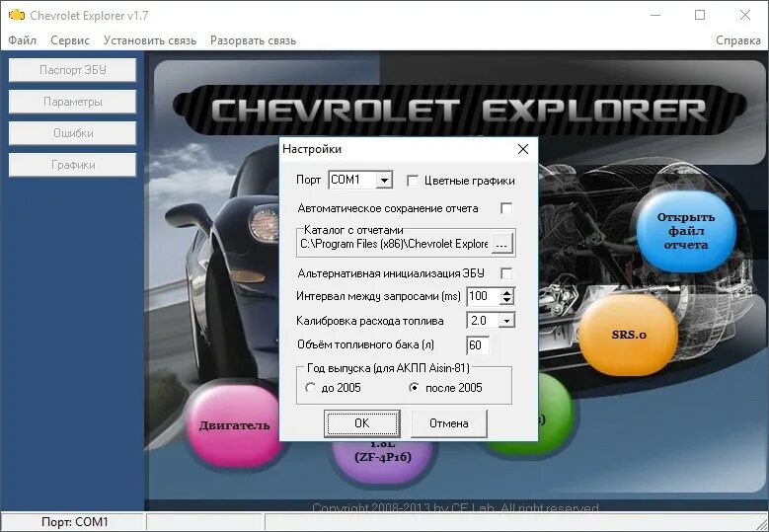The height and width of the screenshot is (532, 769).
Task: Click the fuel tank volume field showing 60
Action: tap(477, 345)
